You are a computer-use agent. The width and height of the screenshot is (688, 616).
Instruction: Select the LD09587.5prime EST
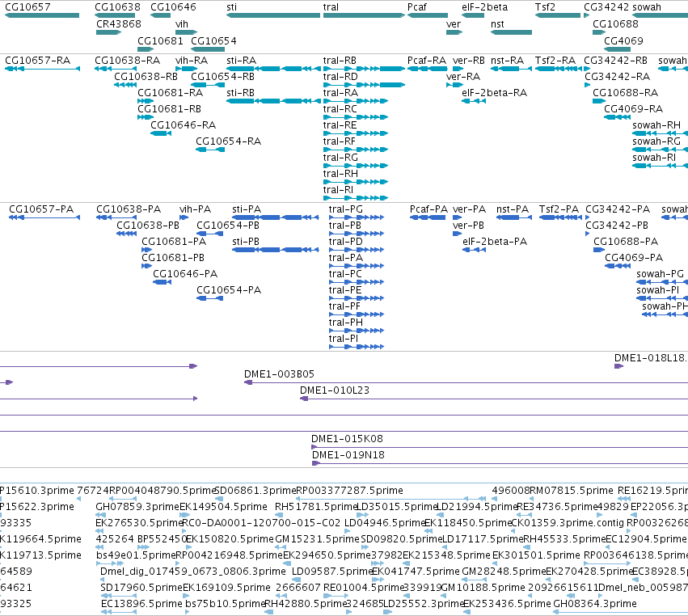(296, 580)
